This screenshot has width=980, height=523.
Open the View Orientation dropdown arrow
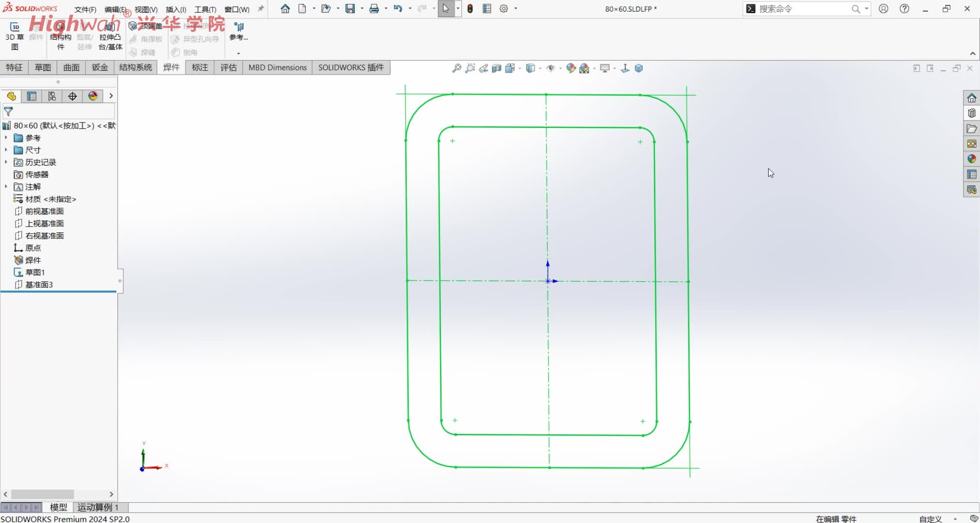(520, 68)
